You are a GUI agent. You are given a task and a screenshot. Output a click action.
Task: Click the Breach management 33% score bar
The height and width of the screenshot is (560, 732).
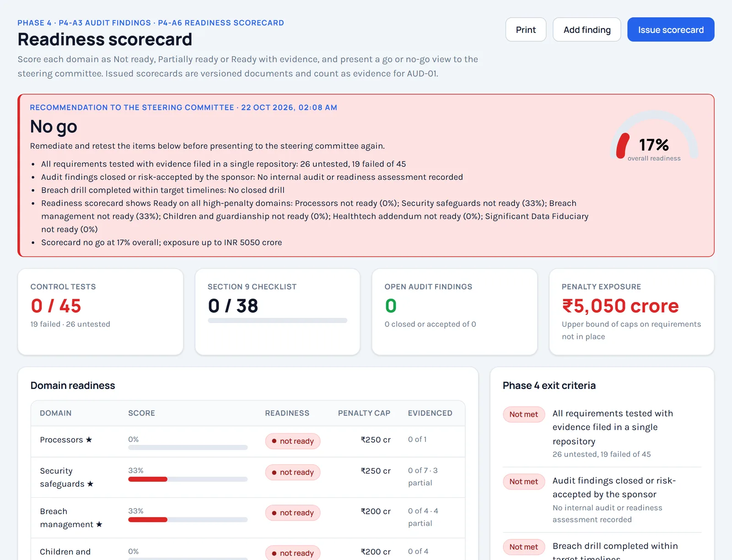(x=188, y=520)
